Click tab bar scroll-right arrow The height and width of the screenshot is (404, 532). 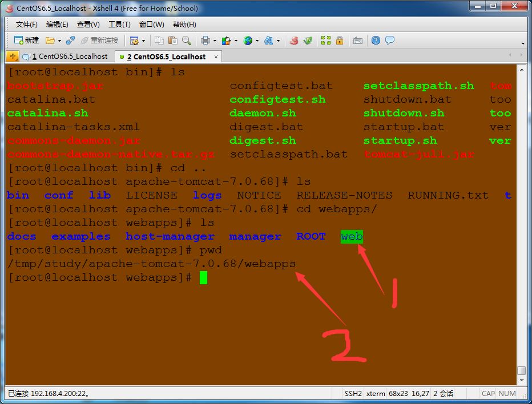(x=521, y=55)
